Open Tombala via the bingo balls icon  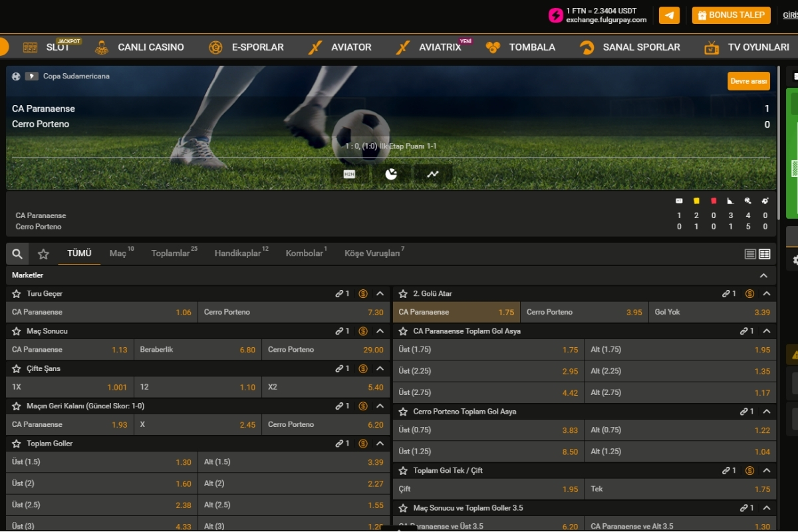pos(492,47)
